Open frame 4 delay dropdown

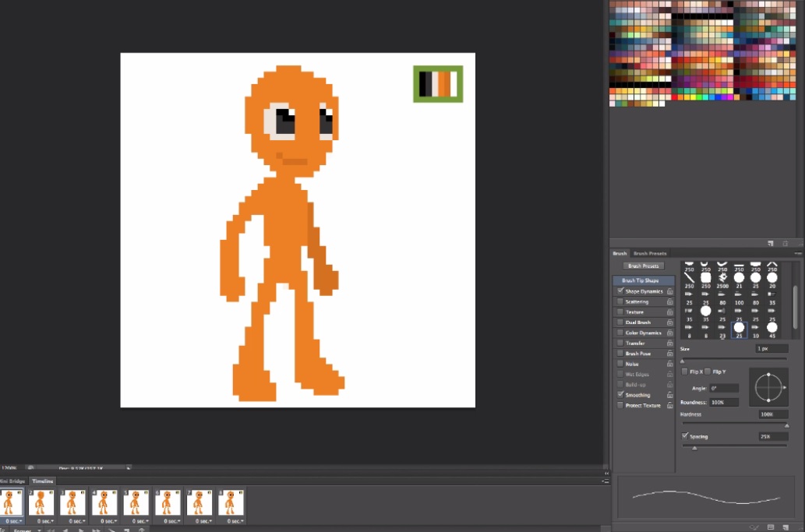pyautogui.click(x=109, y=521)
